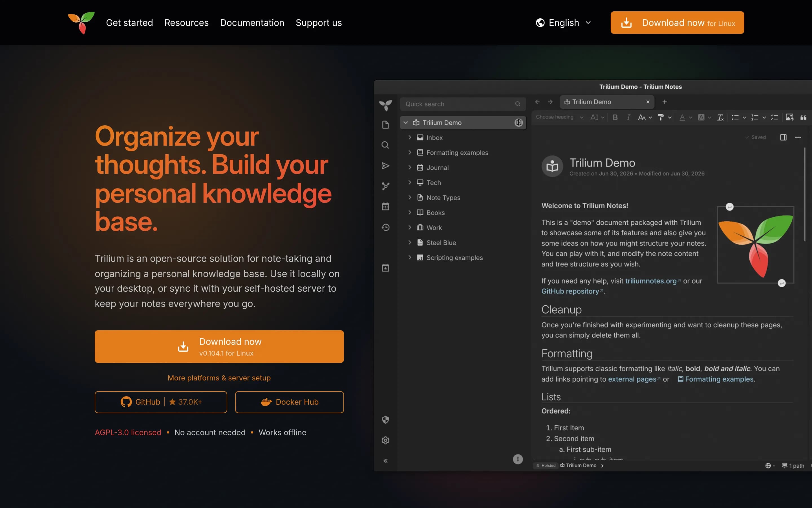This screenshot has width=812, height=508.
Task: Click the new note icon in the sidebar
Action: click(385, 125)
